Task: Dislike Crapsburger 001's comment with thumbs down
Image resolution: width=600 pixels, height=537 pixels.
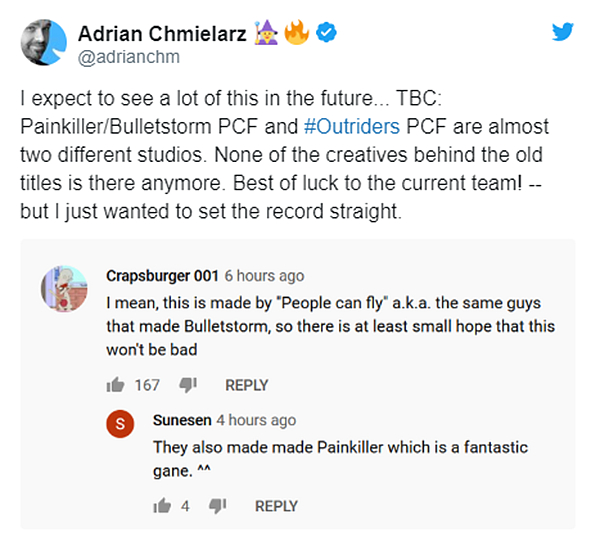Action: pos(188,385)
